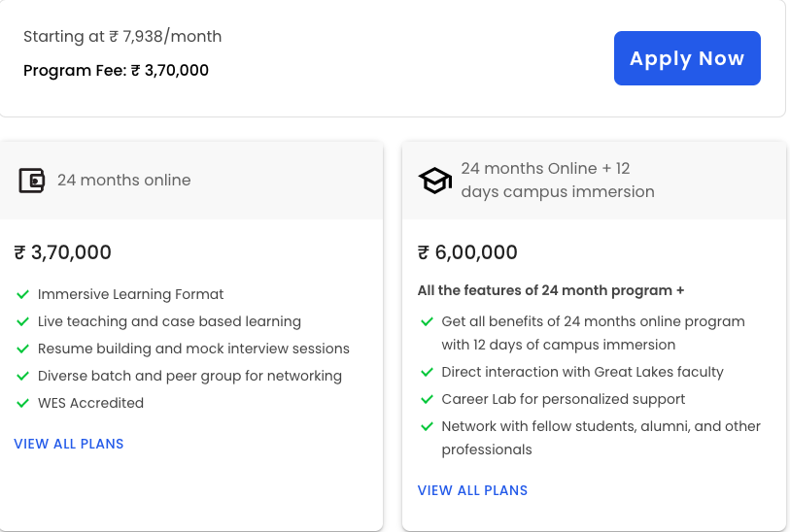790x532 pixels.
Task: Click checkmark next to Career Lab feature
Action: pyautogui.click(x=427, y=399)
